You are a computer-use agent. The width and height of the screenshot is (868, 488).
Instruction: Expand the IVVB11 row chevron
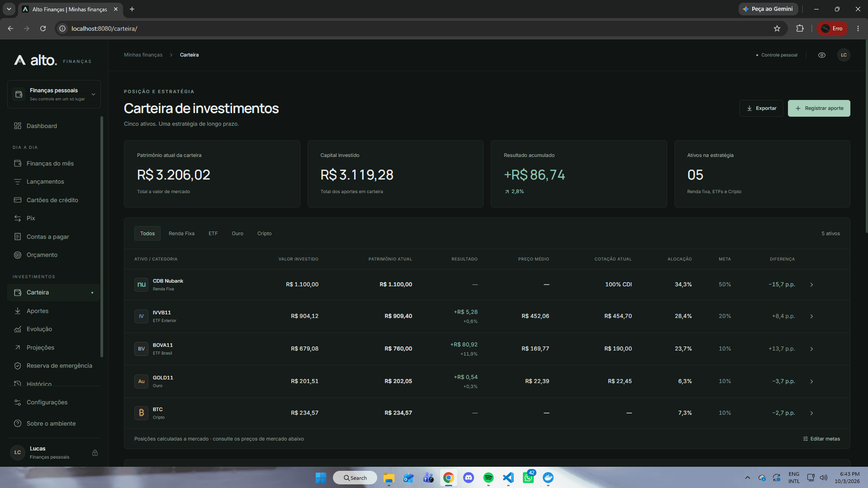[811, 316]
